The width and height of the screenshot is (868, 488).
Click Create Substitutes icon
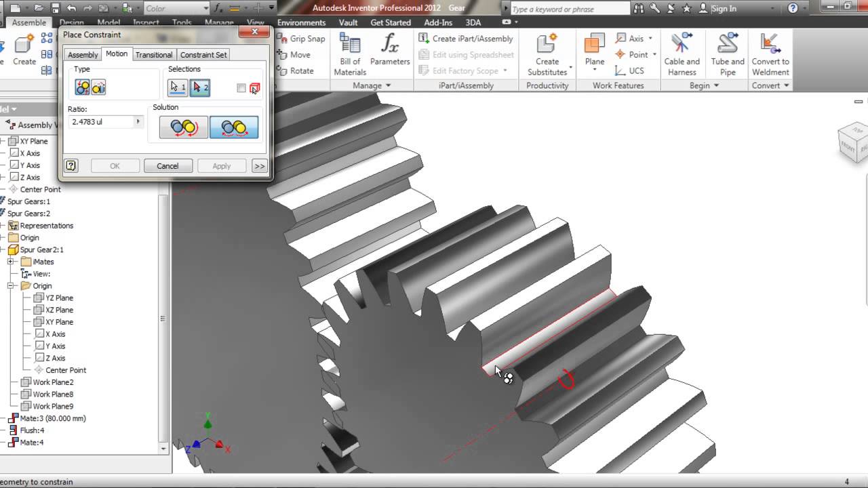547,54
